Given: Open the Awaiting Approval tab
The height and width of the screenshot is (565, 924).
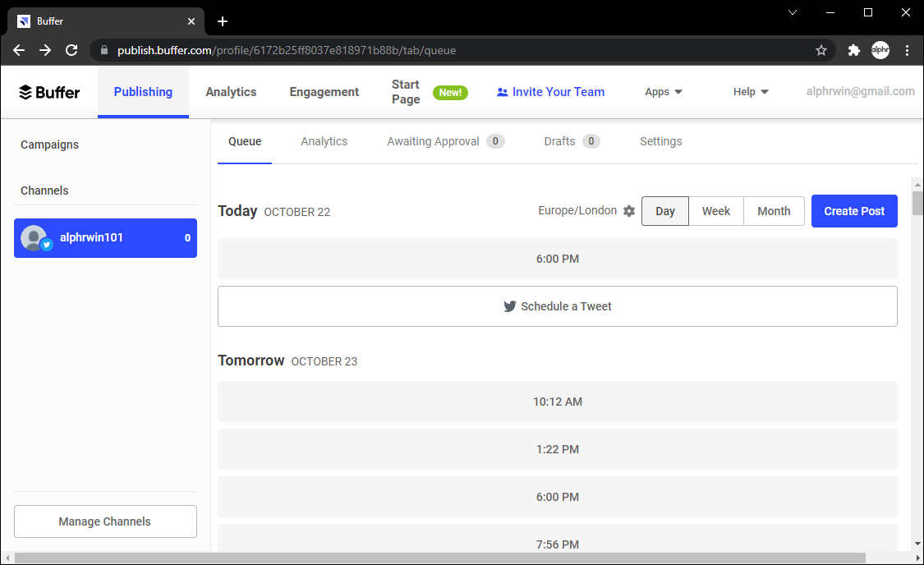Looking at the screenshot, I should 444,141.
